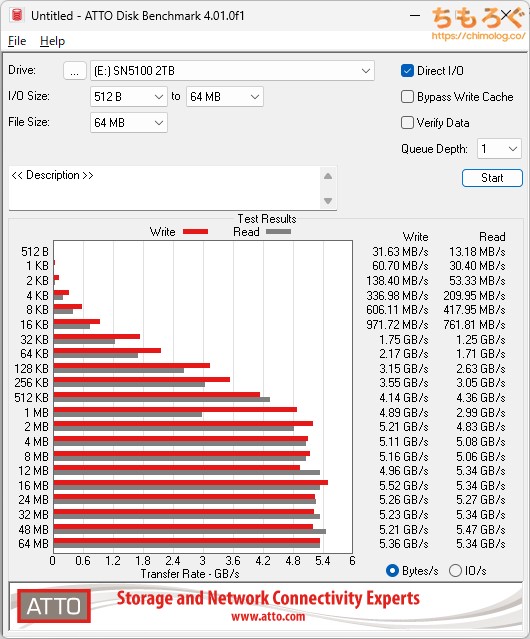530x639 pixels.
Task: Click the ATTO Disk Benchmark app icon
Action: point(17,15)
